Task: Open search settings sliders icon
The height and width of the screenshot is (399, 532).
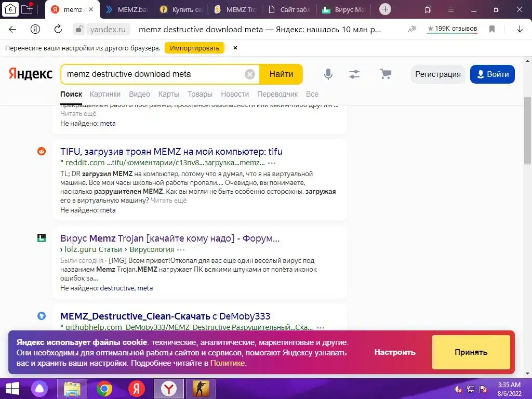Action: 354,74
